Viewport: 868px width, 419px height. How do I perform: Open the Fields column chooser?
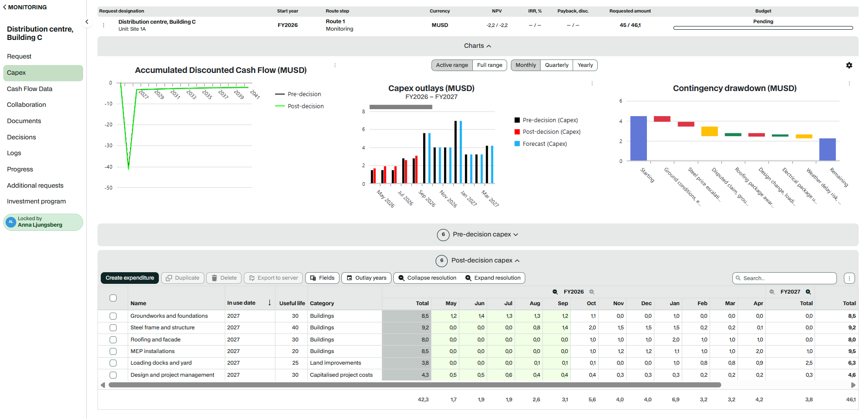(x=322, y=278)
